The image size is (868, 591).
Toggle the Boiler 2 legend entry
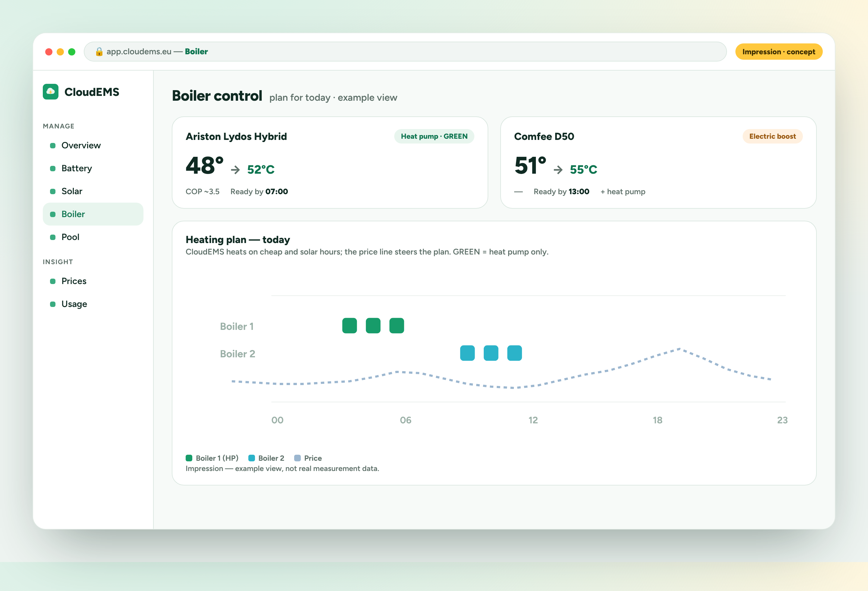click(266, 458)
